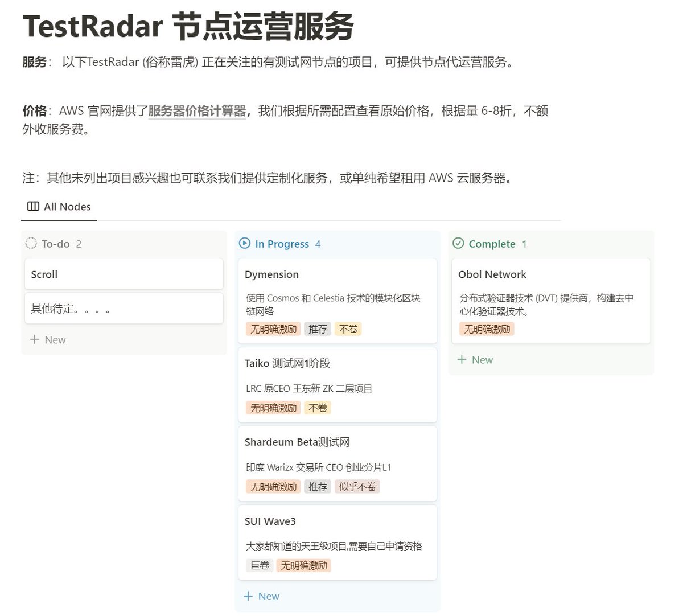
Task: Click the Complete checkmark status icon
Action: coord(458,243)
